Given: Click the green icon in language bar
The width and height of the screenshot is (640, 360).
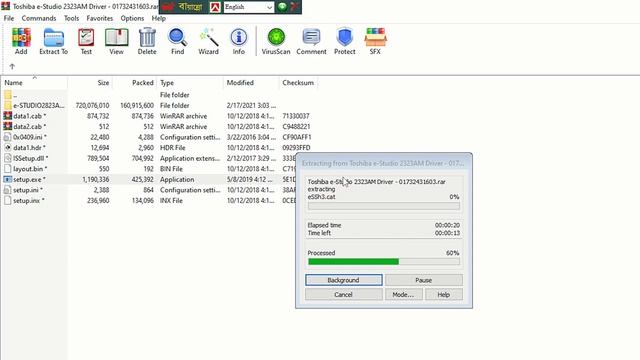Looking at the screenshot, I should coord(282,7).
